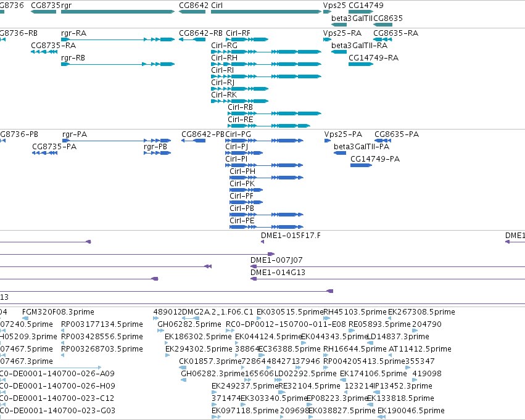Select the CG14749-PA protein feature
This screenshot has width=525, height=420.
pos(362,165)
